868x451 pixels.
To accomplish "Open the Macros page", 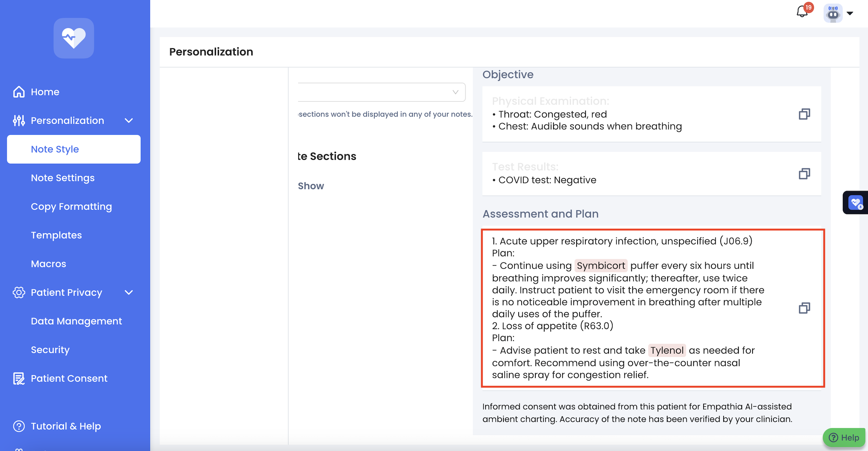I will tap(49, 264).
